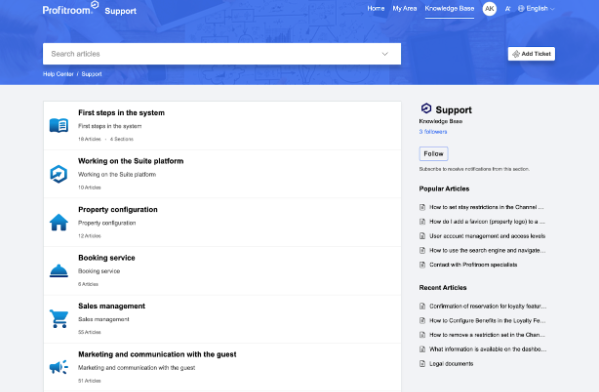Click the Support breadcrumb link
599x392 pixels.
92,74
